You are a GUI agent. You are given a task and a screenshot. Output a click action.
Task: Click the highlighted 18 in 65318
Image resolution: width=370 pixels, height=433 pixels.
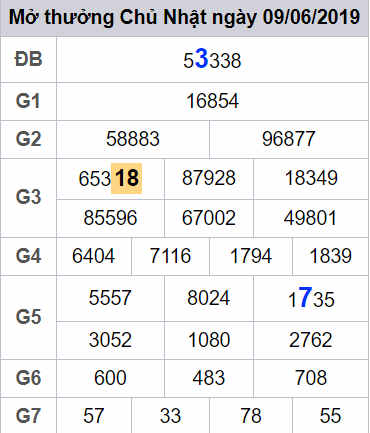(126, 178)
